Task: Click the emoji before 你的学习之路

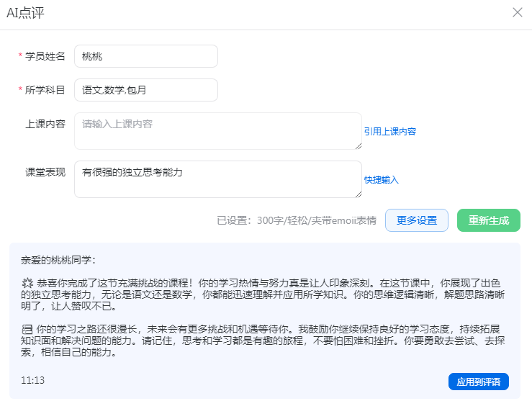Action: click(x=27, y=328)
